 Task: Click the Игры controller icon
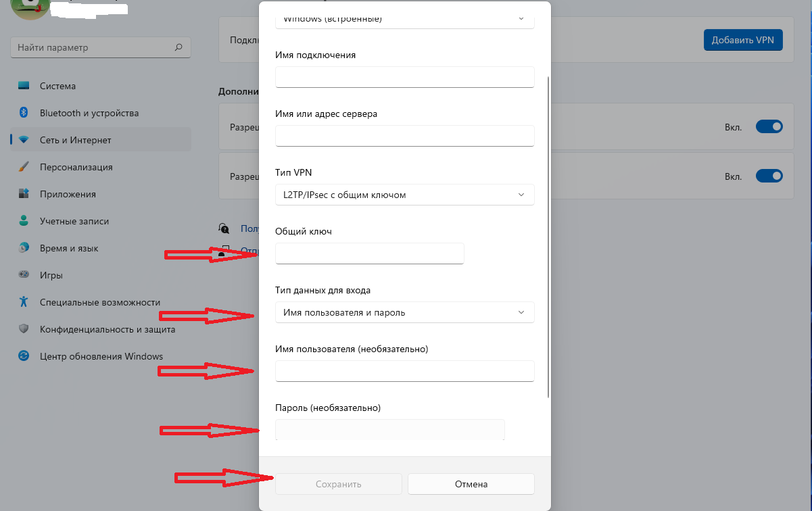(21, 275)
